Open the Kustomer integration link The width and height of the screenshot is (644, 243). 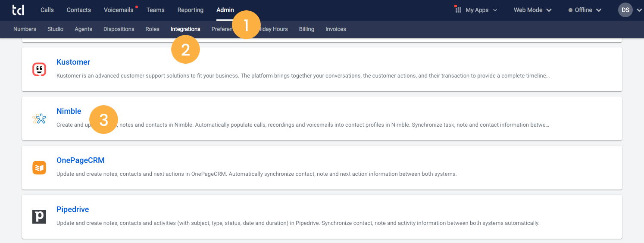(73, 62)
